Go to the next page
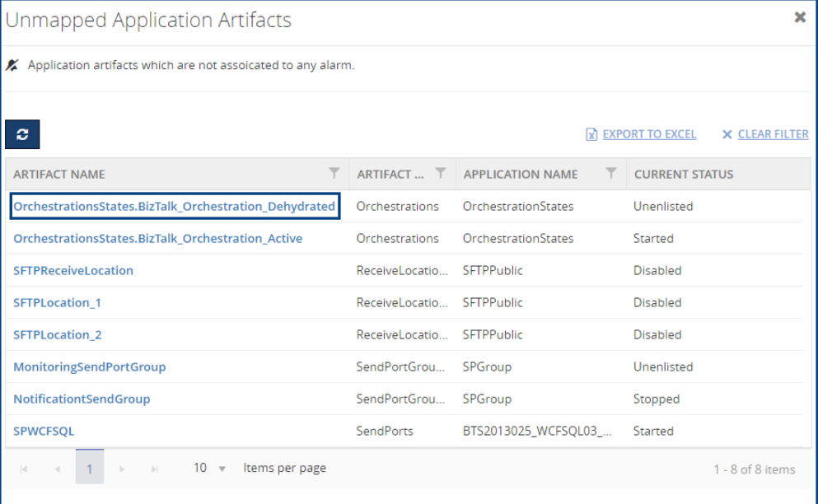This screenshot has width=818, height=504. pos(122,469)
